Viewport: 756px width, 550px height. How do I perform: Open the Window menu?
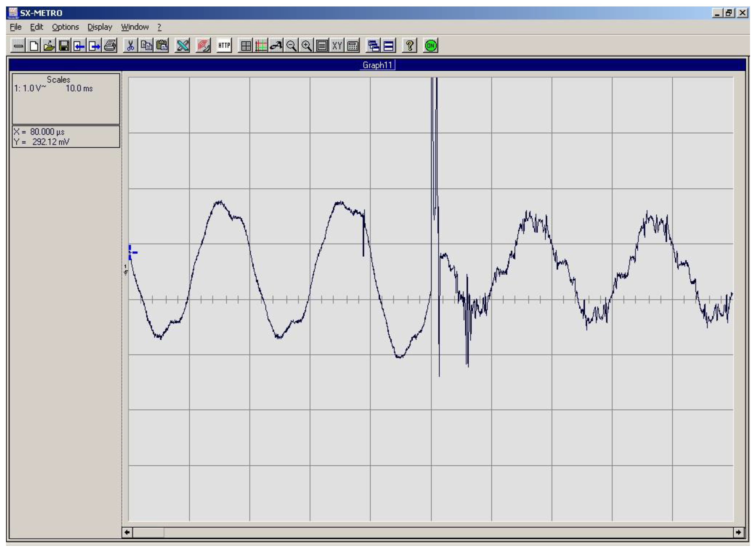135,27
